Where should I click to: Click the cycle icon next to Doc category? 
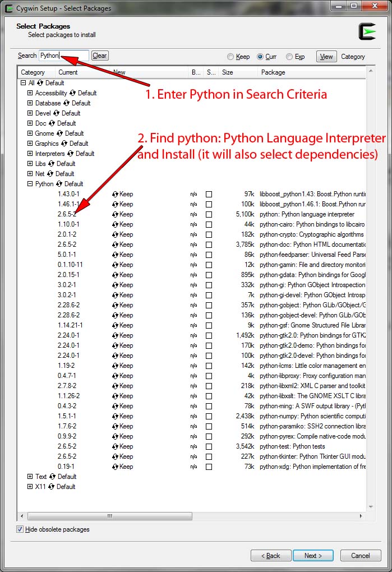(52, 123)
